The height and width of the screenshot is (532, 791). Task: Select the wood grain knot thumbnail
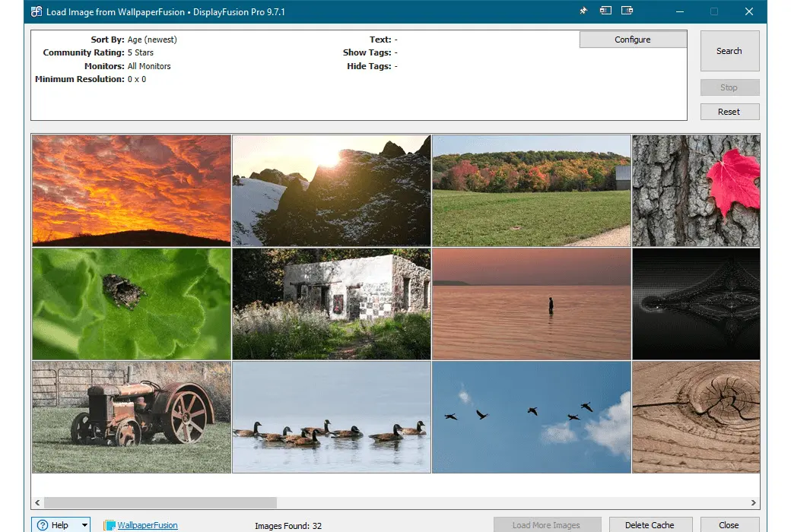[x=696, y=417]
